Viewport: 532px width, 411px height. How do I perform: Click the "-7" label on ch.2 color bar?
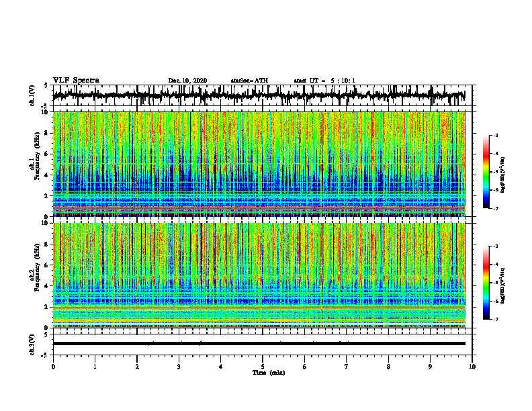496,319
